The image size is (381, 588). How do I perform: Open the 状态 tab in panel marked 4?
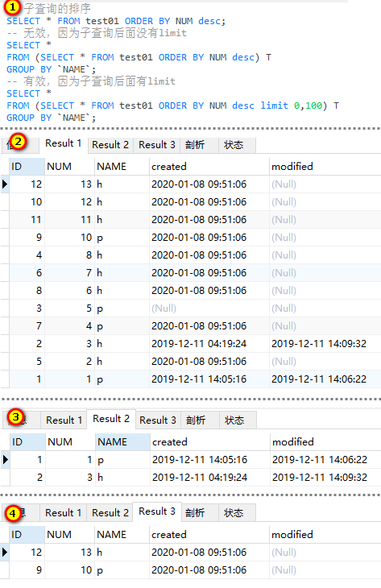tap(234, 512)
